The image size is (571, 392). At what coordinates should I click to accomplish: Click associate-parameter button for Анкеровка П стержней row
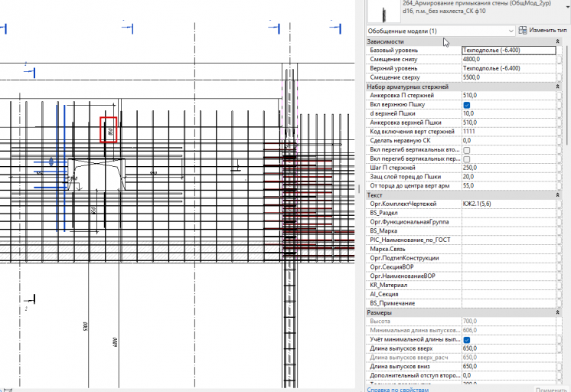[559, 96]
